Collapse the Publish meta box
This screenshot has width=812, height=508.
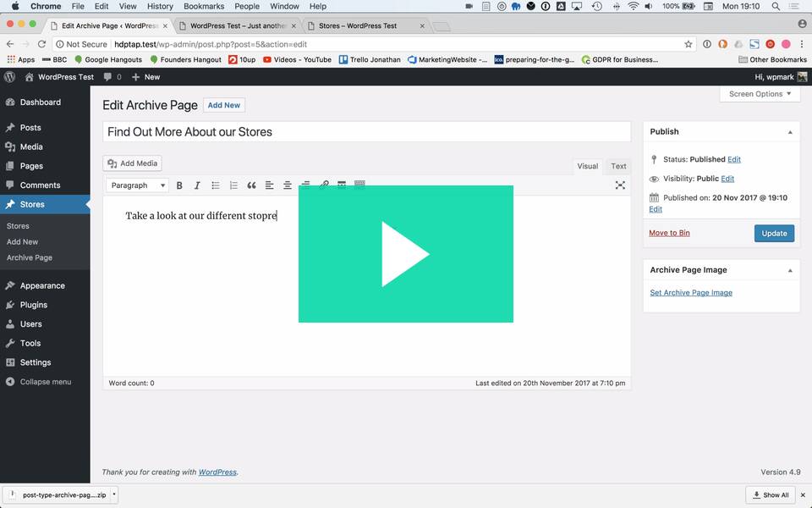coord(790,132)
